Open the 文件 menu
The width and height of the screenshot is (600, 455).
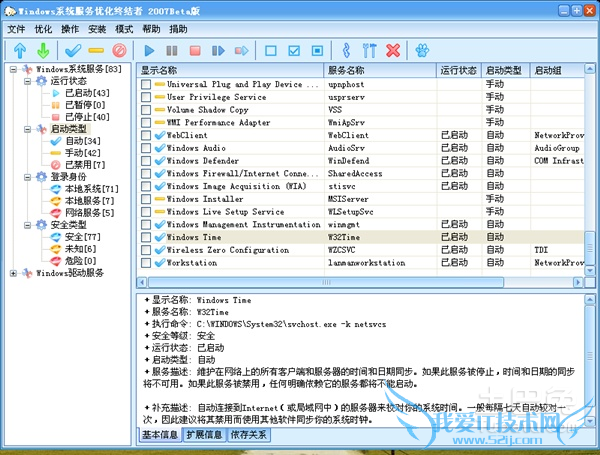click(x=16, y=29)
